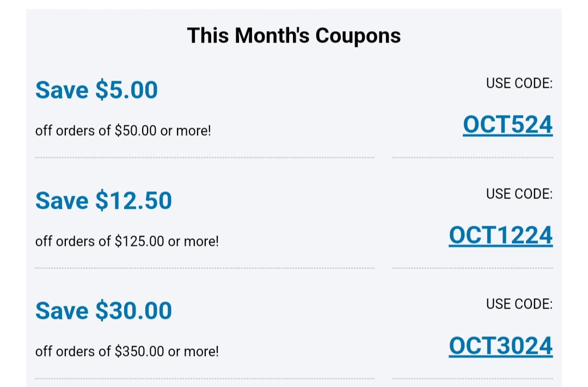Click the USE CODE label above OCT3024
The height and width of the screenshot is (387, 588).
pos(519,304)
